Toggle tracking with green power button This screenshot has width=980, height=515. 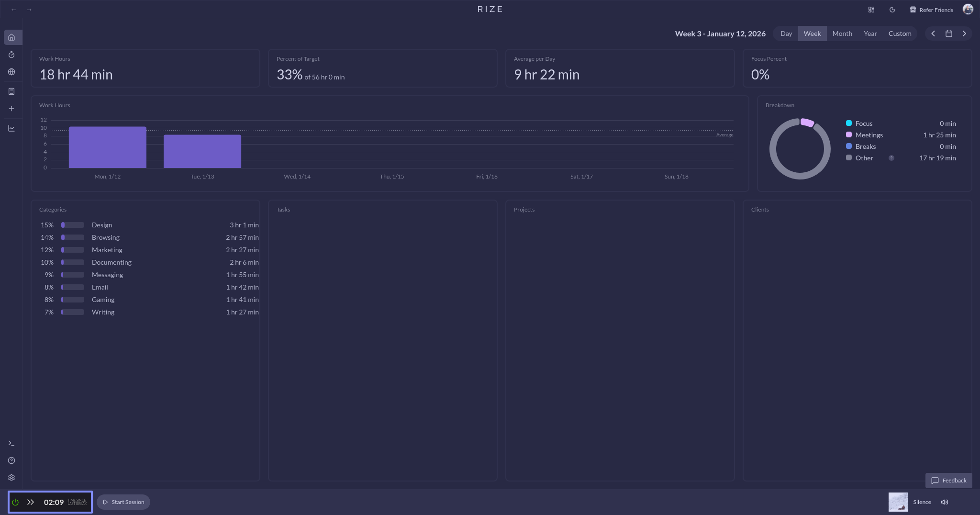click(x=15, y=502)
